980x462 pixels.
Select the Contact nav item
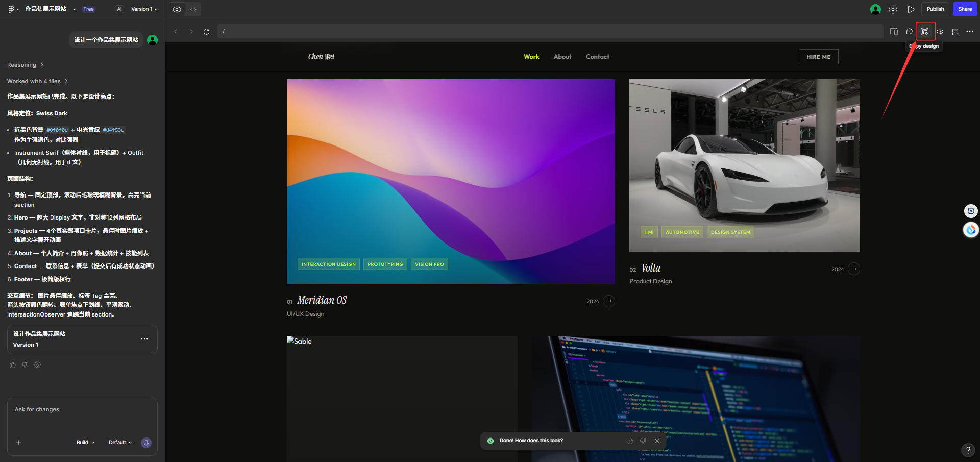point(598,57)
